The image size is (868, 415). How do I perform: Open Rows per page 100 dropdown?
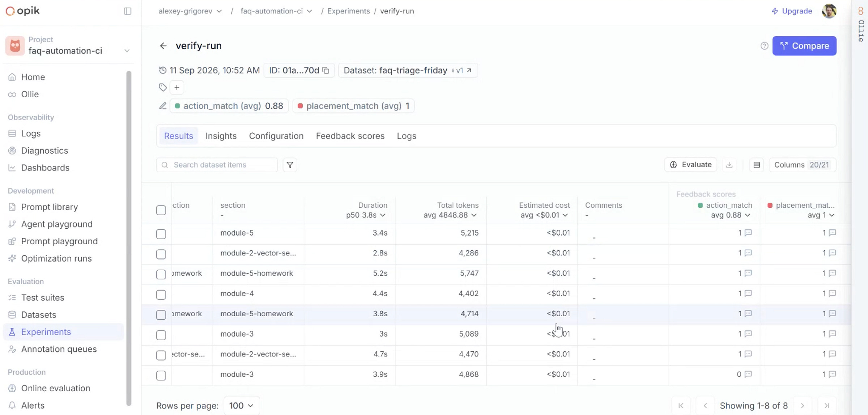pyautogui.click(x=241, y=406)
